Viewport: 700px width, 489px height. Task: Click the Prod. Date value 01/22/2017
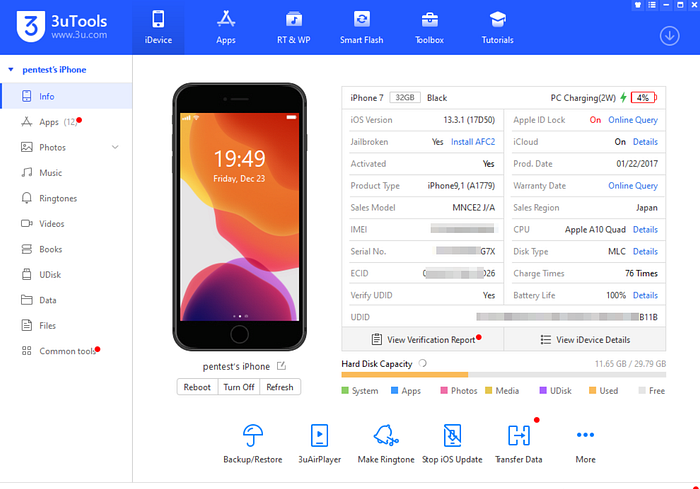coord(637,163)
